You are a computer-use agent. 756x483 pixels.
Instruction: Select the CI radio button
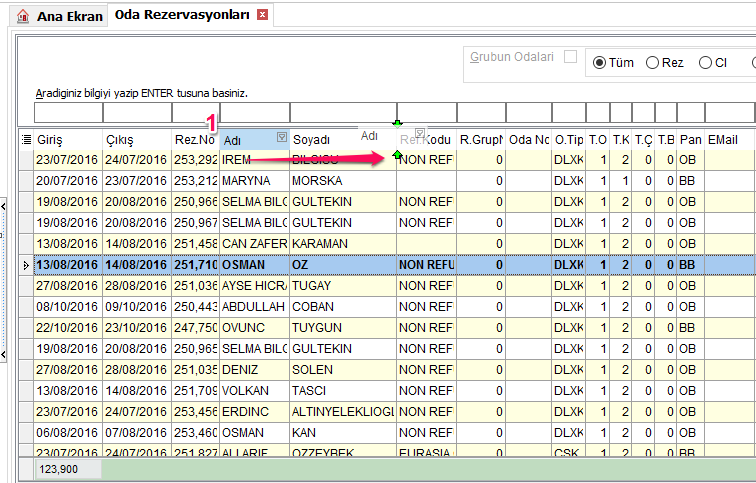point(705,63)
